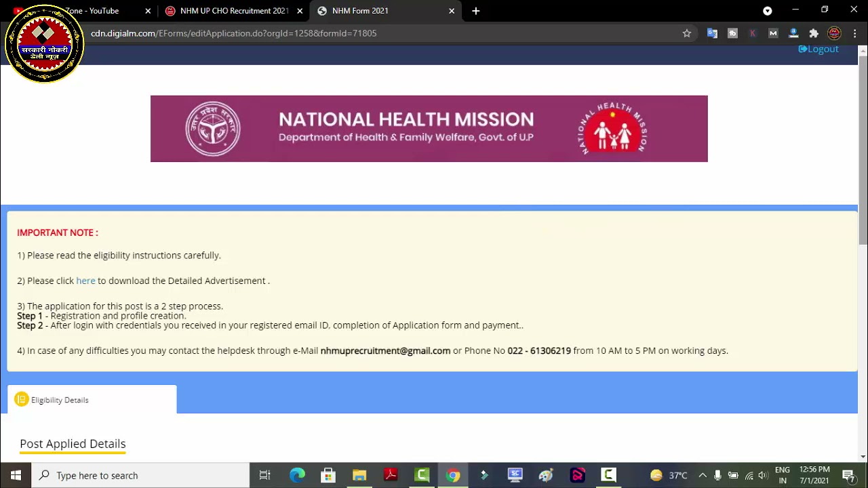
Task: Close the NHM UP CHO Recruitment tab
Action: click(x=300, y=11)
